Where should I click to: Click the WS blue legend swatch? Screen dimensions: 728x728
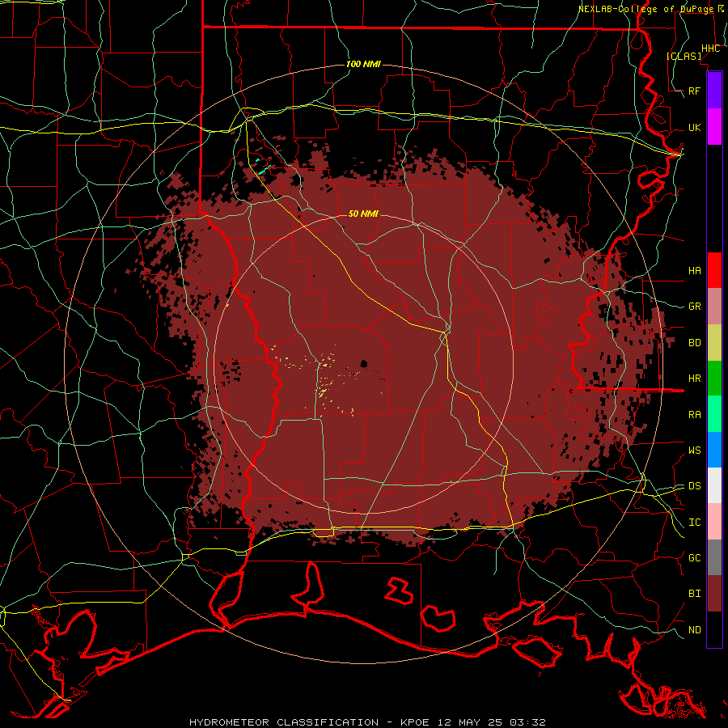[714, 450]
